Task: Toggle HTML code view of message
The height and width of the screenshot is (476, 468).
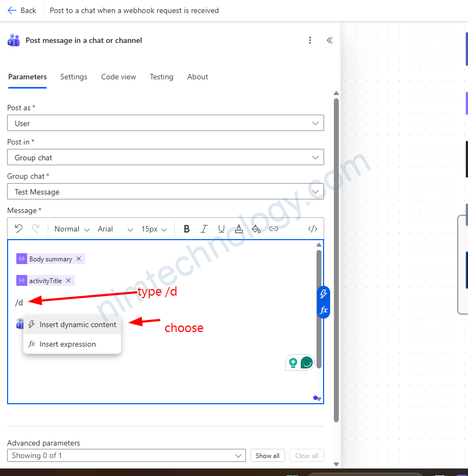Action: point(313,229)
